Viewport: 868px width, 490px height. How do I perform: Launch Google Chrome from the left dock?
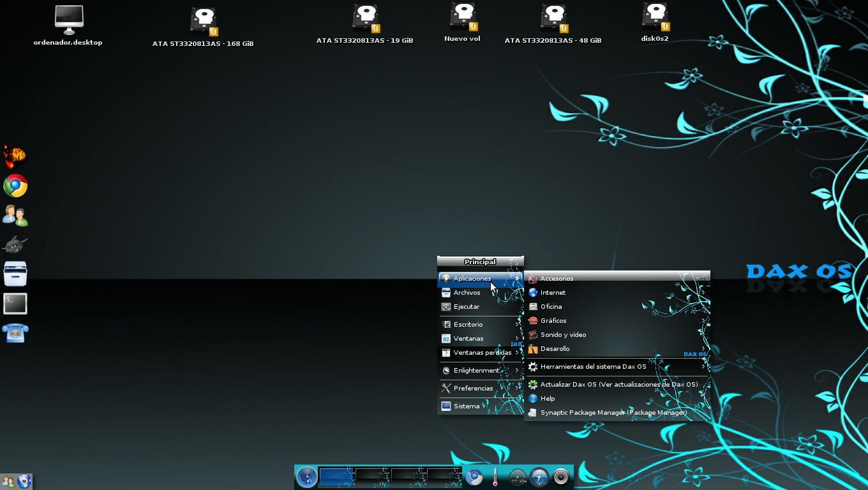coord(15,186)
